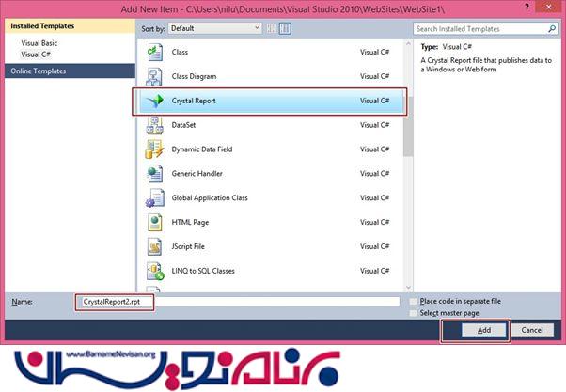Viewport: 566px width, 392px height.
Task: Click the Class Diagram template icon
Action: (154, 76)
